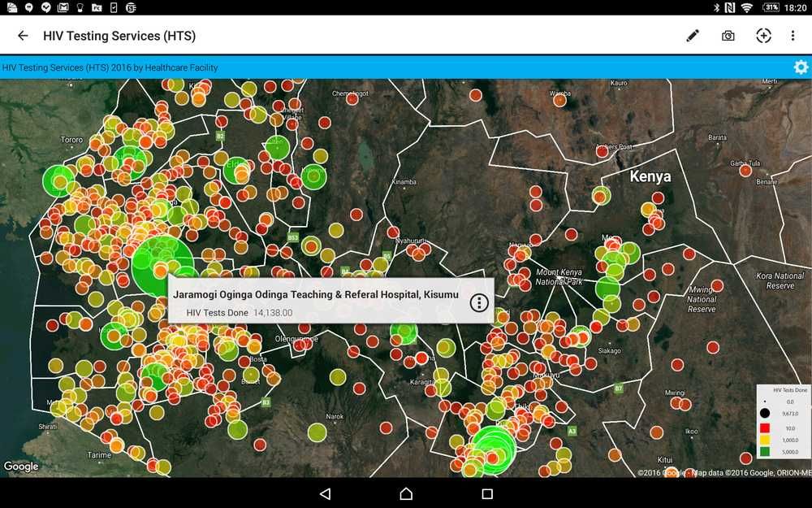812x508 pixels.
Task: Tap the Chemolingot label
Action: (351, 93)
